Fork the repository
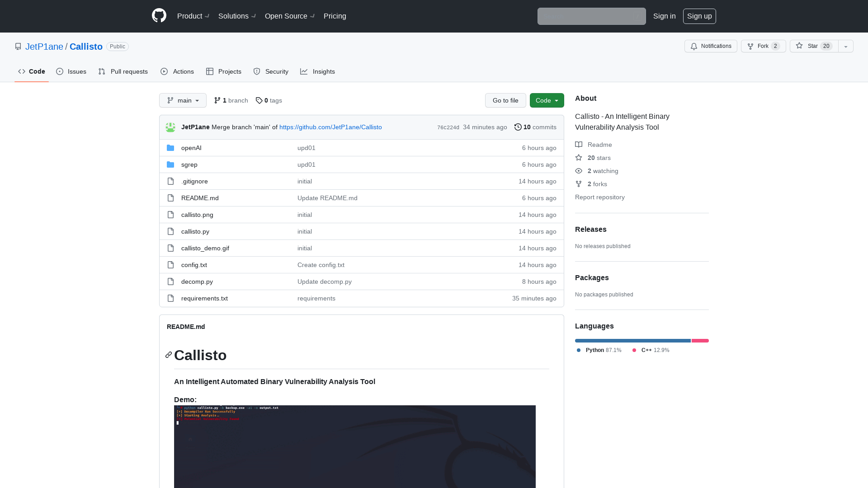The image size is (868, 488). coord(764,46)
